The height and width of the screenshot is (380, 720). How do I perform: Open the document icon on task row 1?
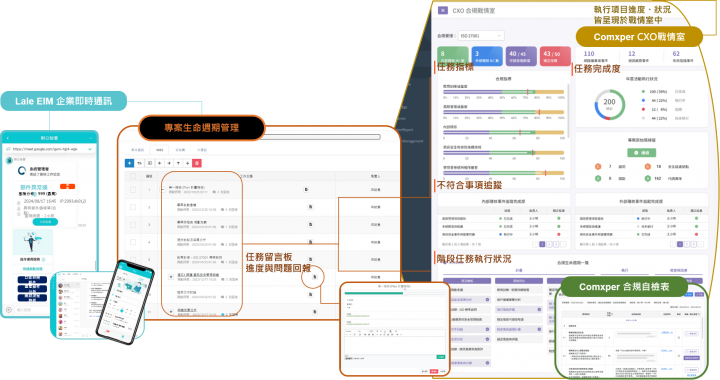[x=306, y=190]
